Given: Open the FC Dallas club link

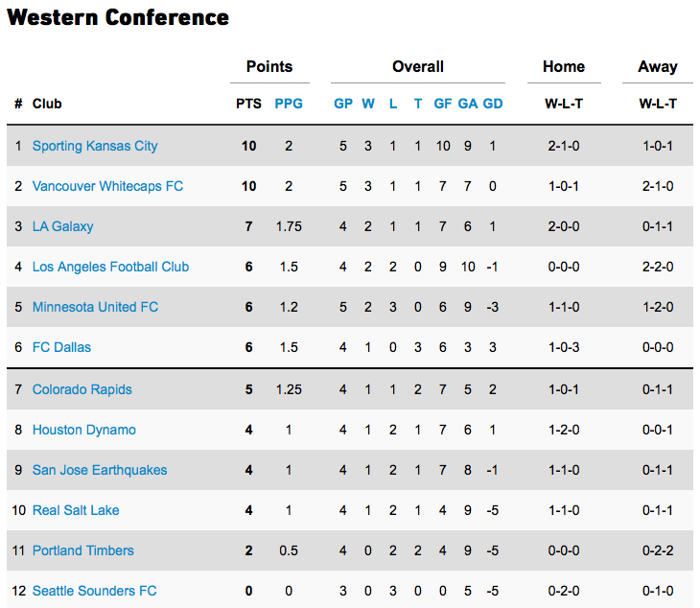Looking at the screenshot, I should (x=61, y=347).
